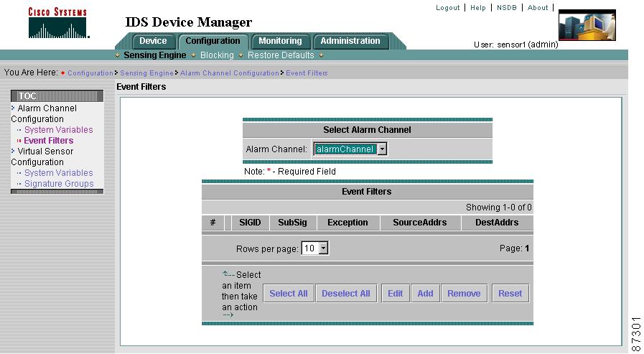This screenshot has height=354, width=644.
Task: Click the # column header
Action: [213, 223]
